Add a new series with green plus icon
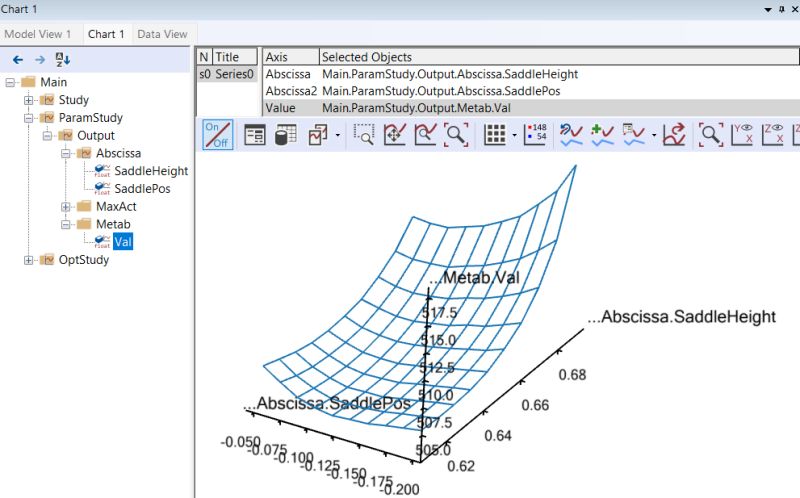Viewport: 800px width, 498px height. pos(602,135)
